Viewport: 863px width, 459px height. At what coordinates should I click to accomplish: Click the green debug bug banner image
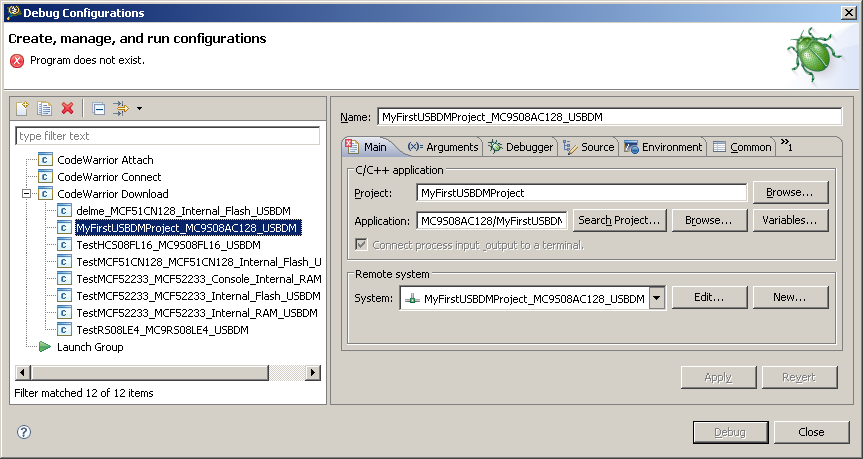coord(813,55)
